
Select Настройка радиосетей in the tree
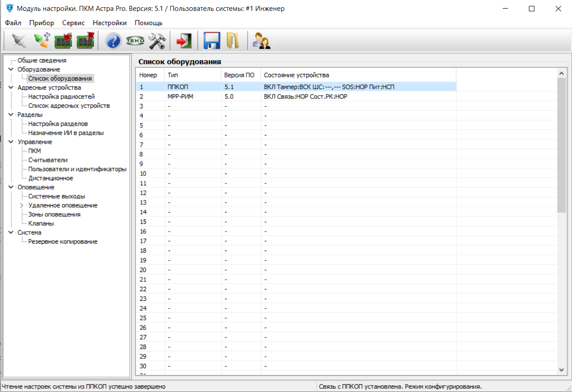(61, 97)
